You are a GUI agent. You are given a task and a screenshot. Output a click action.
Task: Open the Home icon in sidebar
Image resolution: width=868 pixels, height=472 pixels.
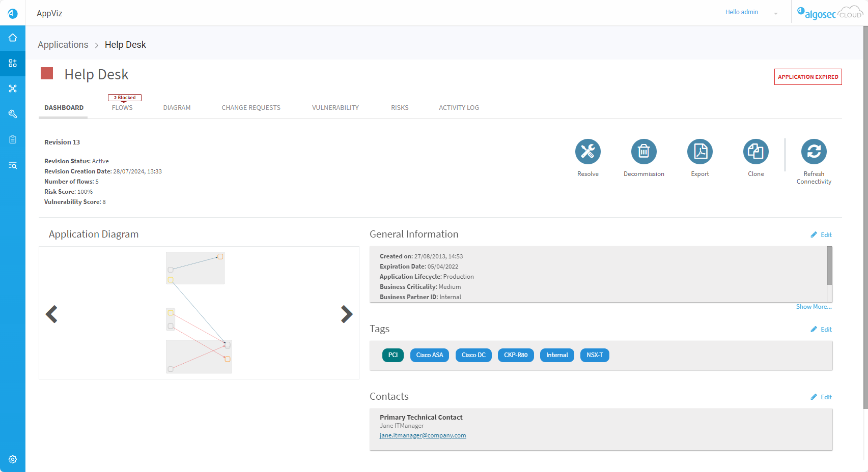coord(13,38)
